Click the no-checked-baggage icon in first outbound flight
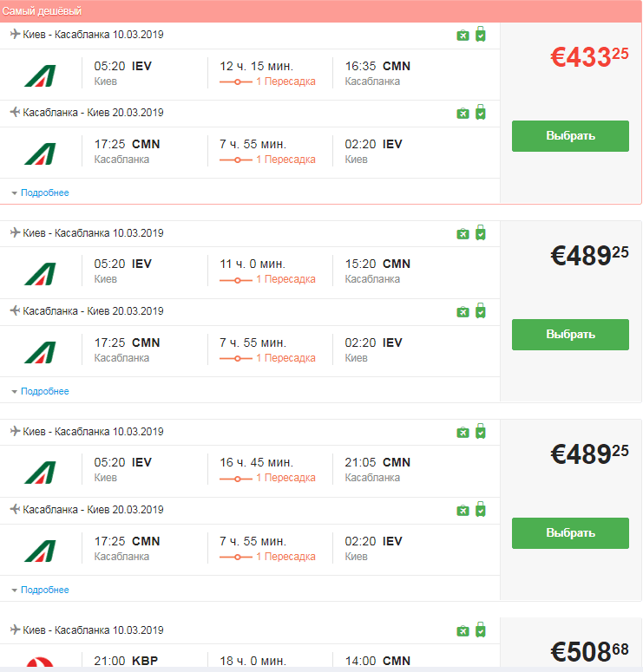 click(463, 36)
